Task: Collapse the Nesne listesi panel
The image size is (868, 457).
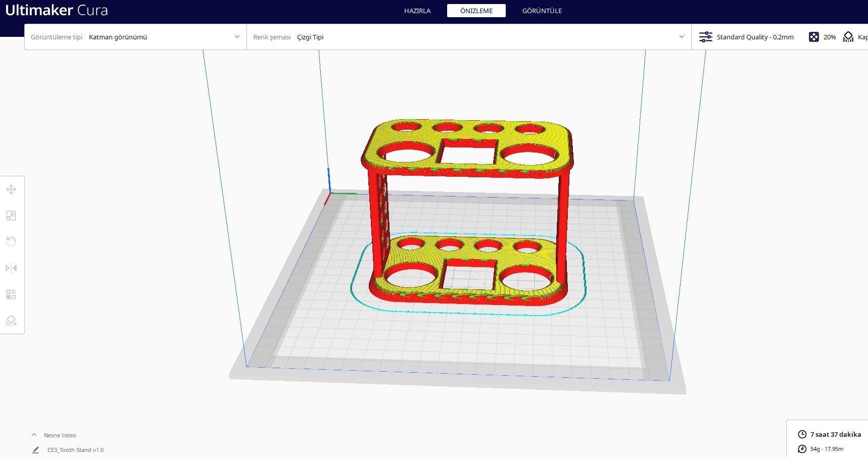Action: [33, 434]
